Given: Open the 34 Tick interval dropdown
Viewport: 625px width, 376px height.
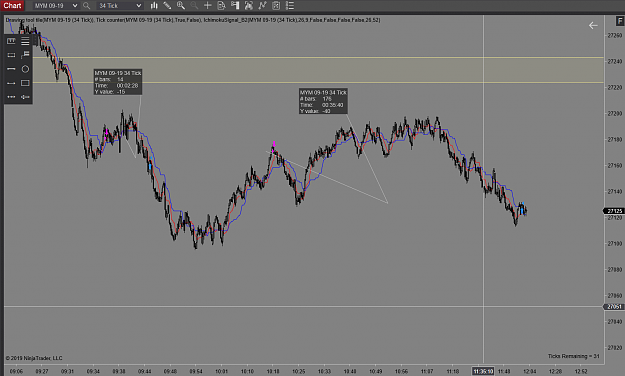Looking at the screenshot, I should pos(120,6).
